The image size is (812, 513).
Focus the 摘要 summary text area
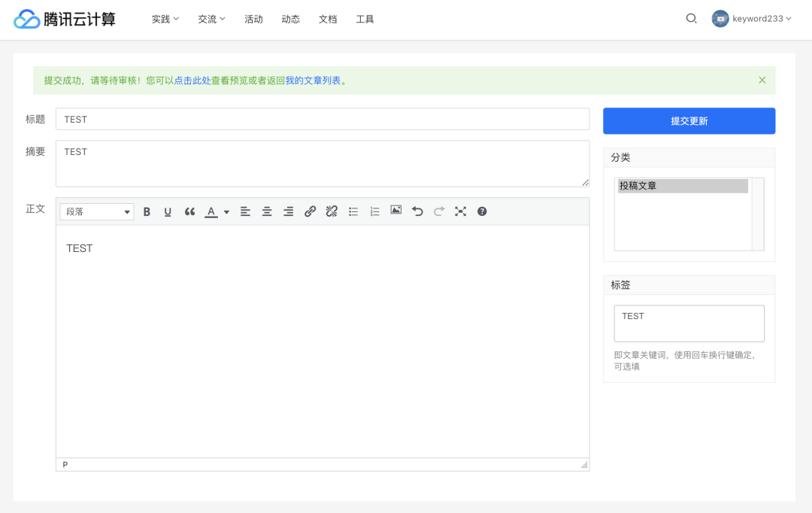(323, 163)
